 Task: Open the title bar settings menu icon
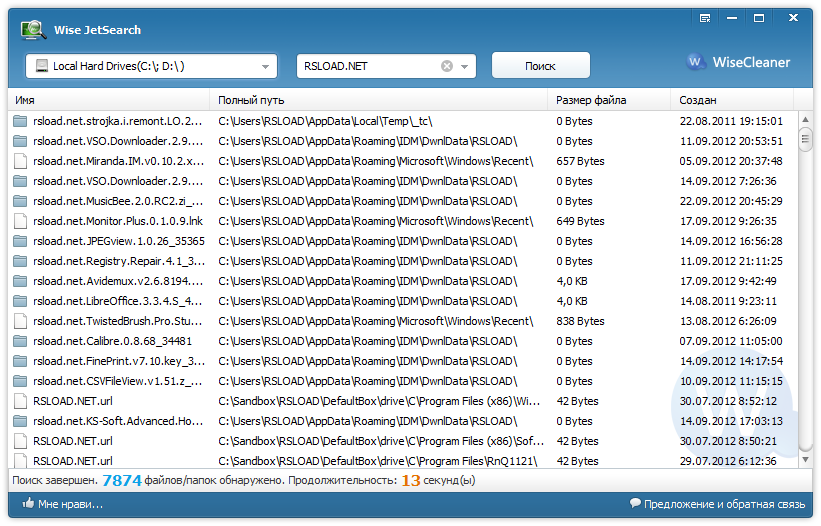pos(705,18)
